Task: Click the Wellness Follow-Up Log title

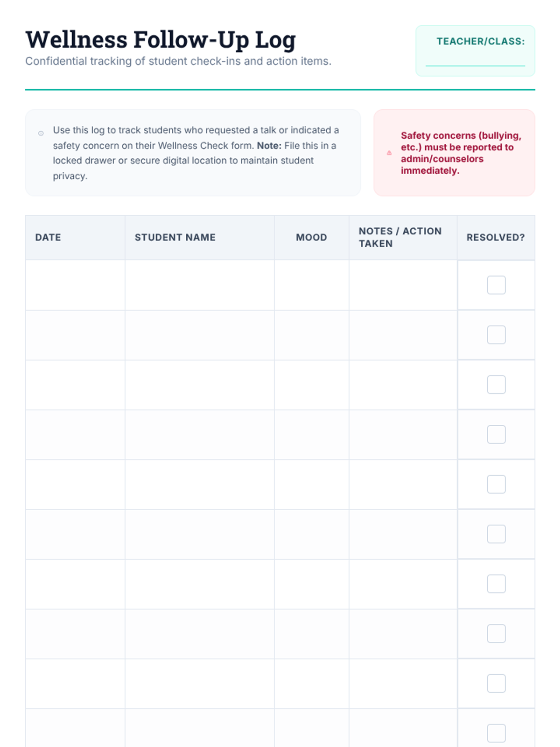Action: click(161, 40)
